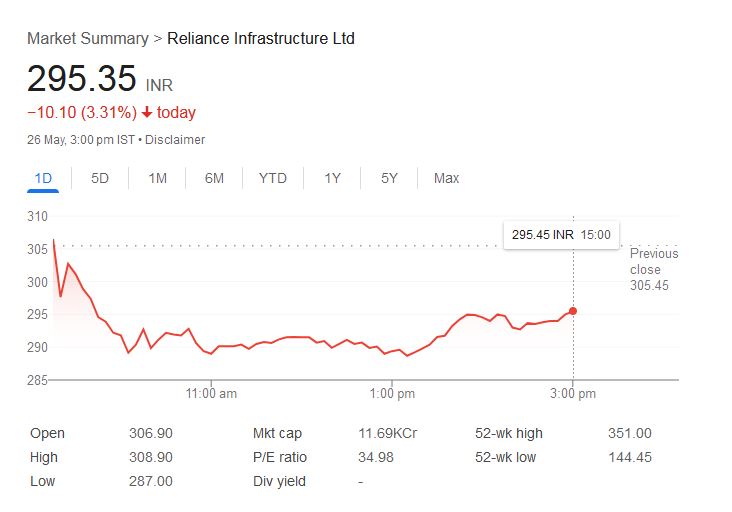Click the P/E ratio value 34.98
The width and height of the screenshot is (732, 512).
click(x=375, y=458)
